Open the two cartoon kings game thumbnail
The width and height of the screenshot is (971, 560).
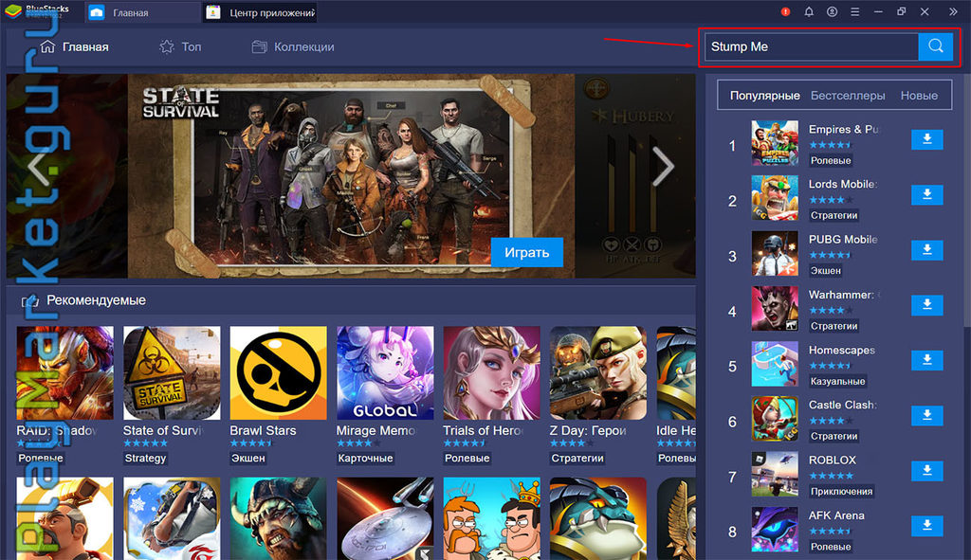(492, 518)
